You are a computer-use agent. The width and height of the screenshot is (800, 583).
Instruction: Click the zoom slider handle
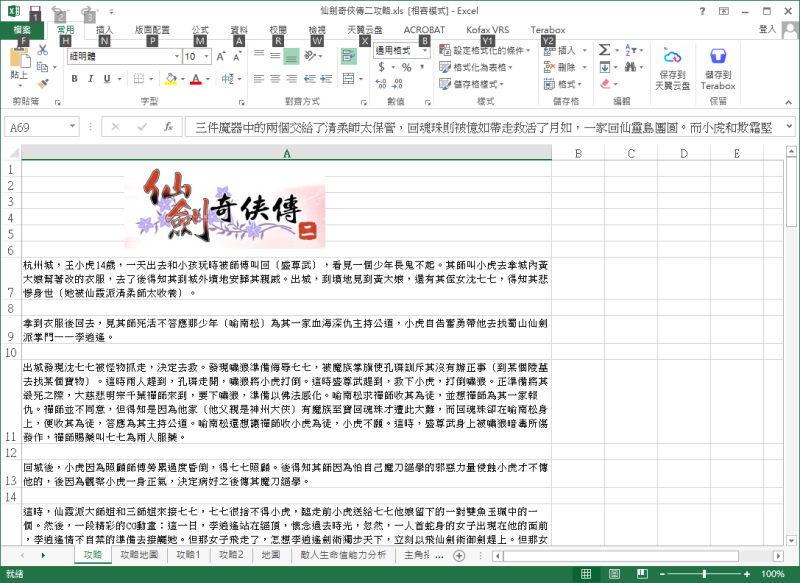tap(704, 574)
